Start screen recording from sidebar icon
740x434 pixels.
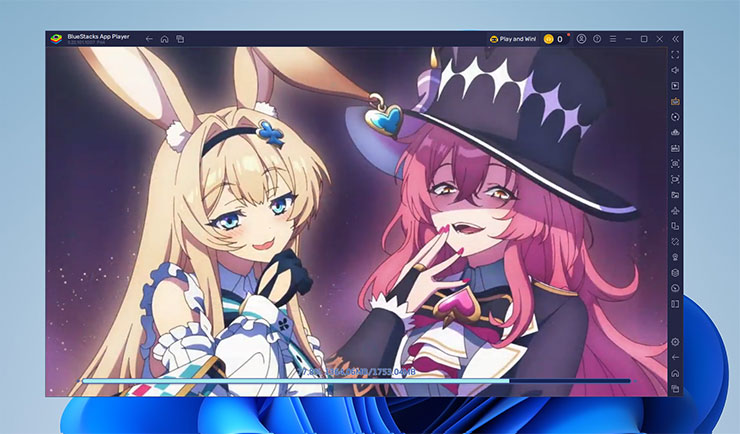pos(675,179)
